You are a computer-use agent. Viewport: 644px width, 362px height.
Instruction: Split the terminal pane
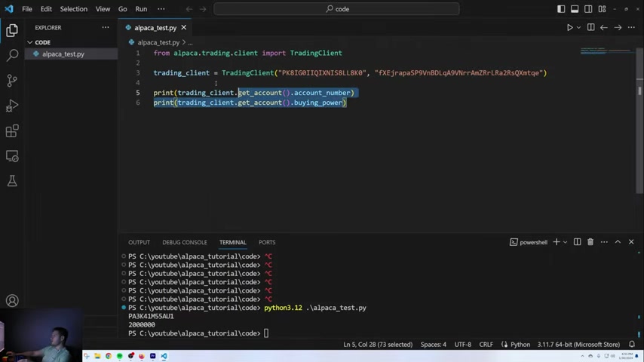click(x=577, y=242)
